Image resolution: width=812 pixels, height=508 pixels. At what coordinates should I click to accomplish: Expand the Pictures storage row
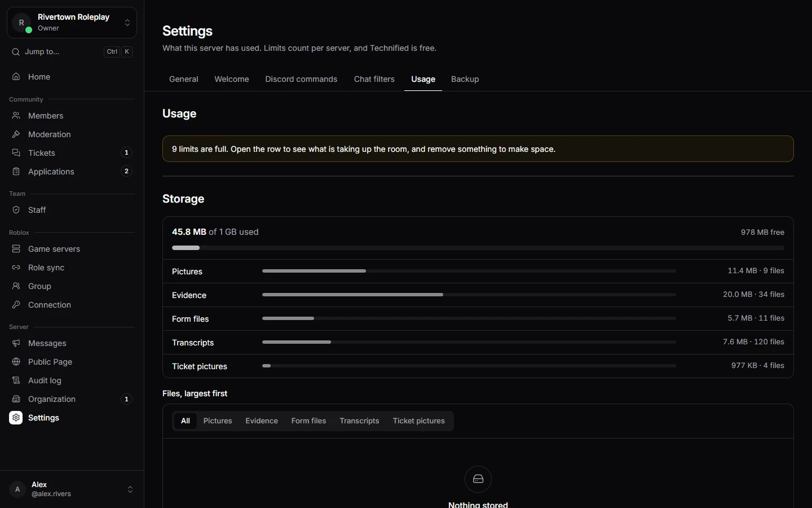point(478,271)
